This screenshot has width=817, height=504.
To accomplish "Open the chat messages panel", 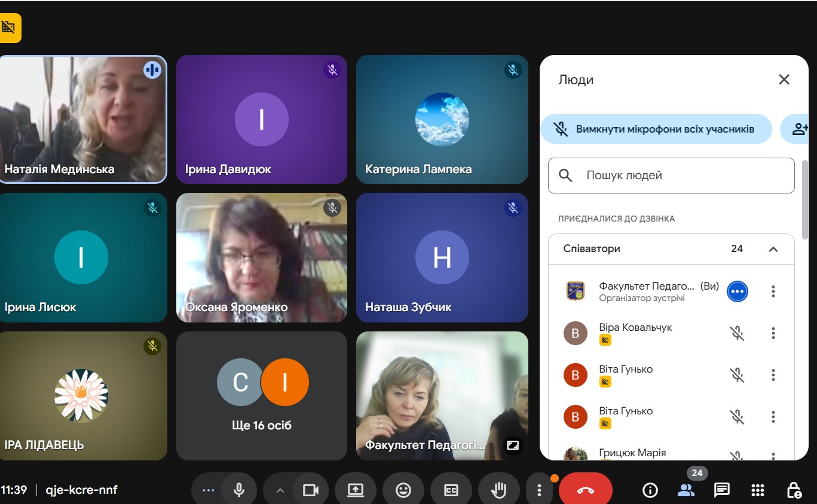I will pos(721,490).
